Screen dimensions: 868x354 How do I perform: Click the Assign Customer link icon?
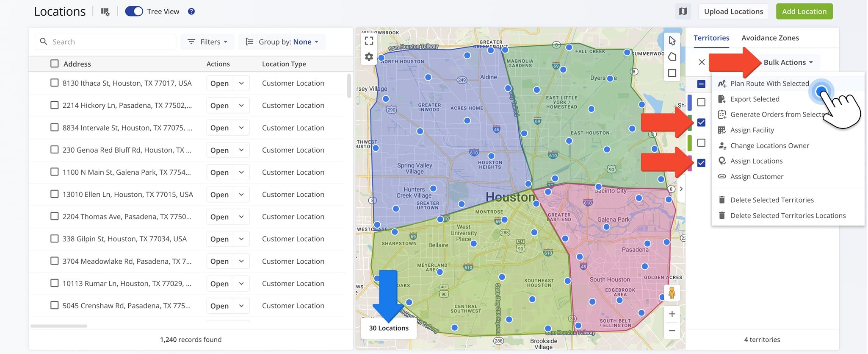(x=722, y=177)
